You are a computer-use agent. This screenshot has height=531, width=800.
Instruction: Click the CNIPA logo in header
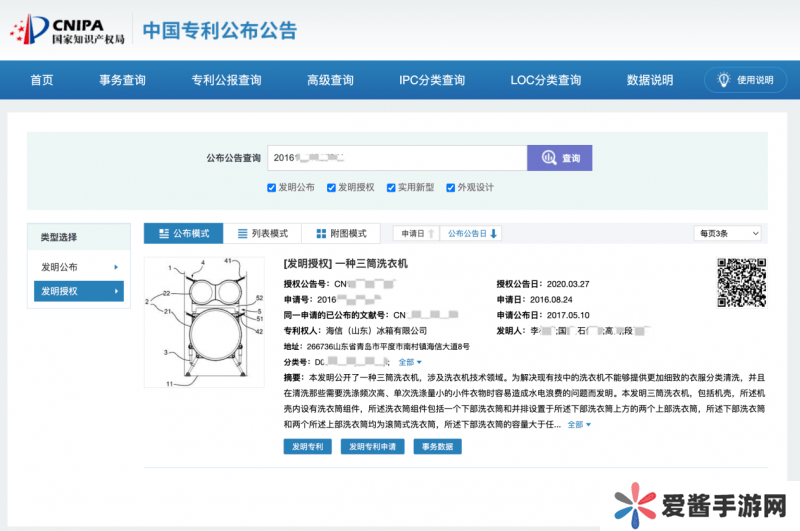point(68,29)
